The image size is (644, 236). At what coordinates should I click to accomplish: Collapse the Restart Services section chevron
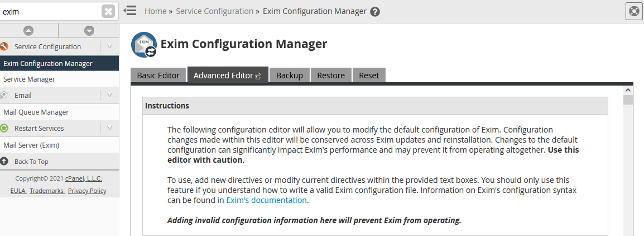coord(109,128)
